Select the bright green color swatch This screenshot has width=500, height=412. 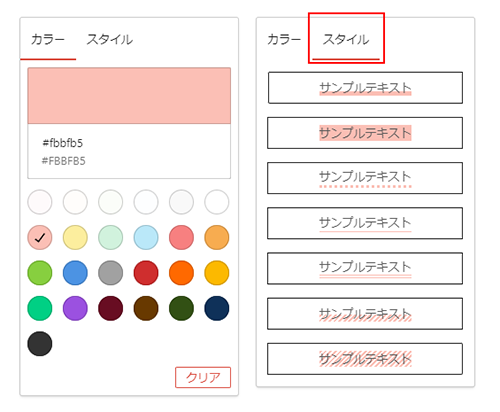(x=40, y=273)
